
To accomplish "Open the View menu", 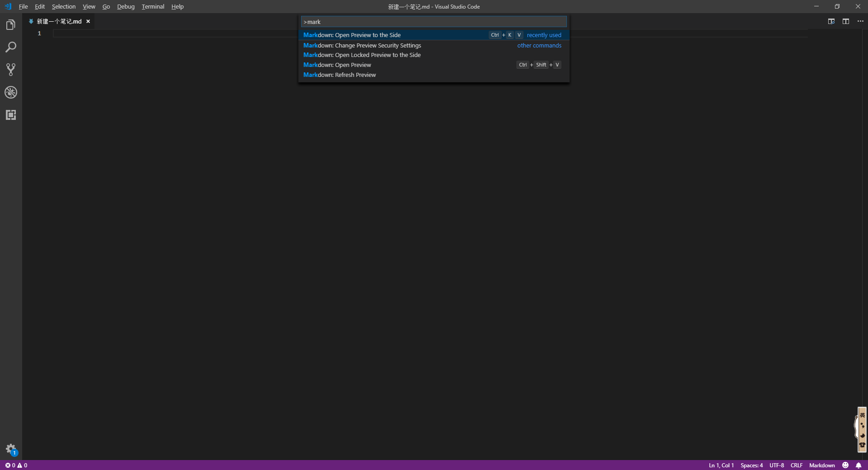I will (x=89, y=6).
